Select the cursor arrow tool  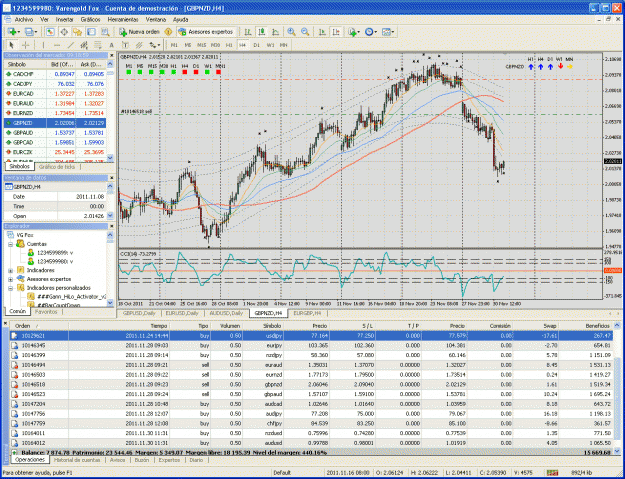[12, 45]
